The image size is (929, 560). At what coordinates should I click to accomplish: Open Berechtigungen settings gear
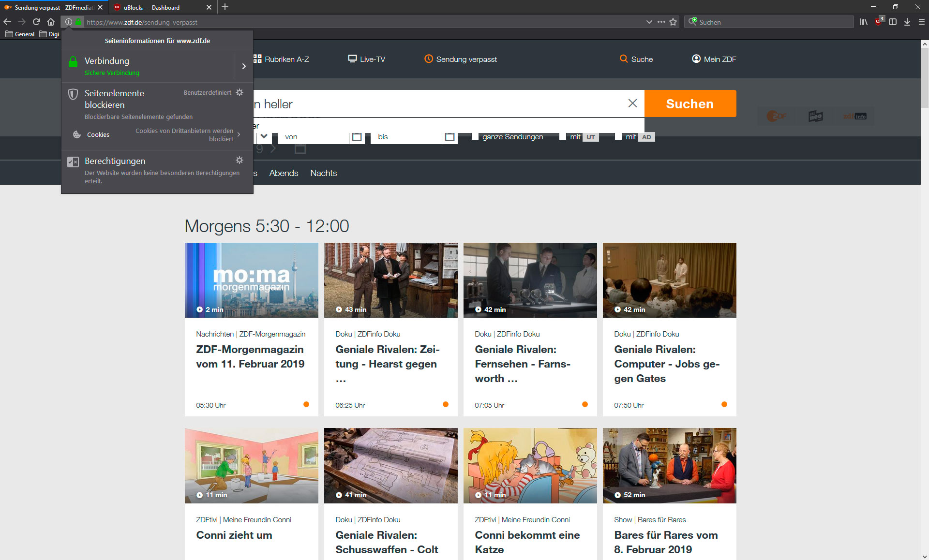[x=240, y=160]
